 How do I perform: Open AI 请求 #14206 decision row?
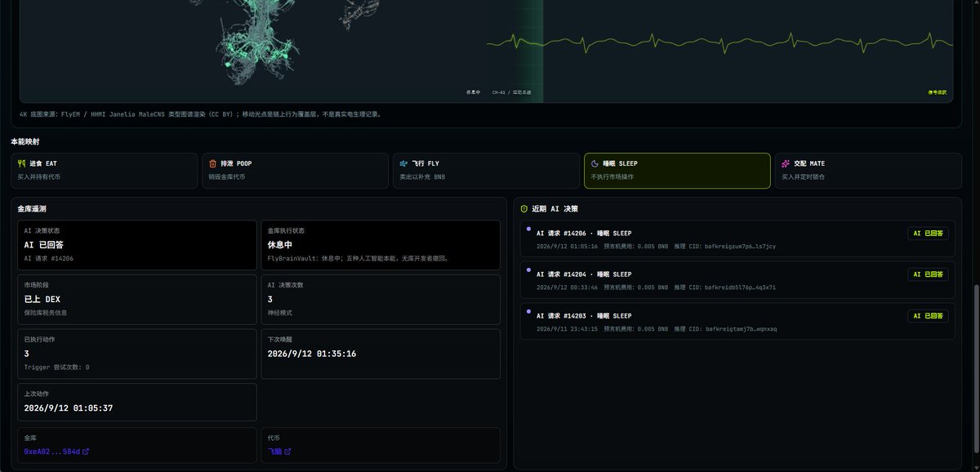pyautogui.click(x=737, y=238)
